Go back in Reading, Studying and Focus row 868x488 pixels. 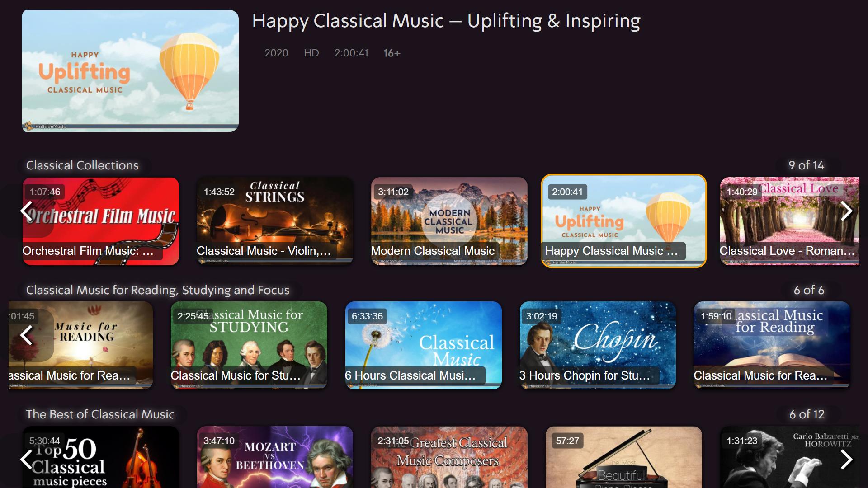[x=27, y=335]
